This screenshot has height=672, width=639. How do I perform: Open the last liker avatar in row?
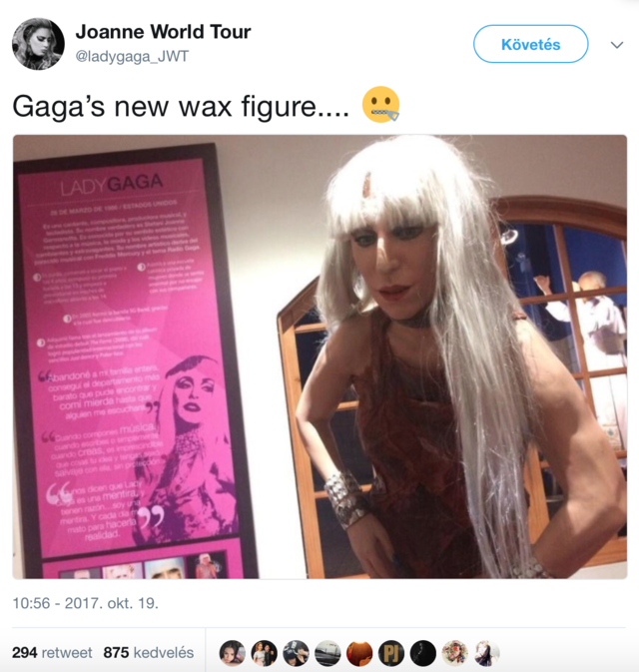(487, 653)
